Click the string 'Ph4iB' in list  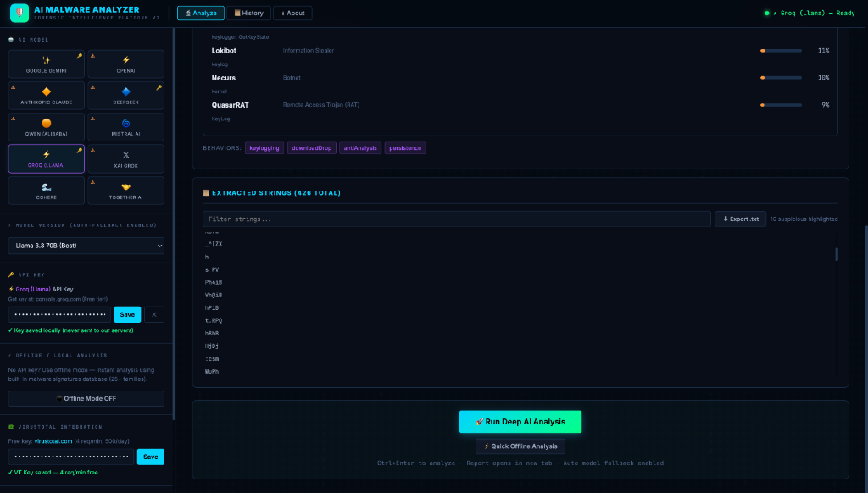click(214, 282)
